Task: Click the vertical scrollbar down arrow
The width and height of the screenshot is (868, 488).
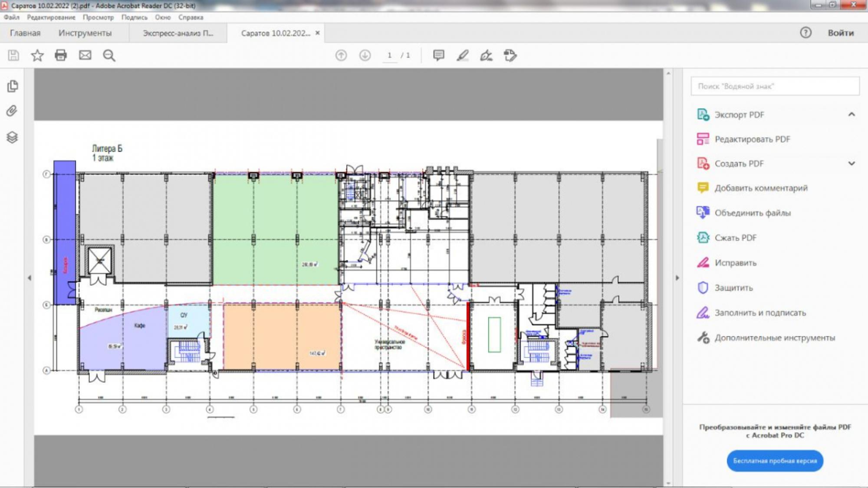Action: click(668, 483)
